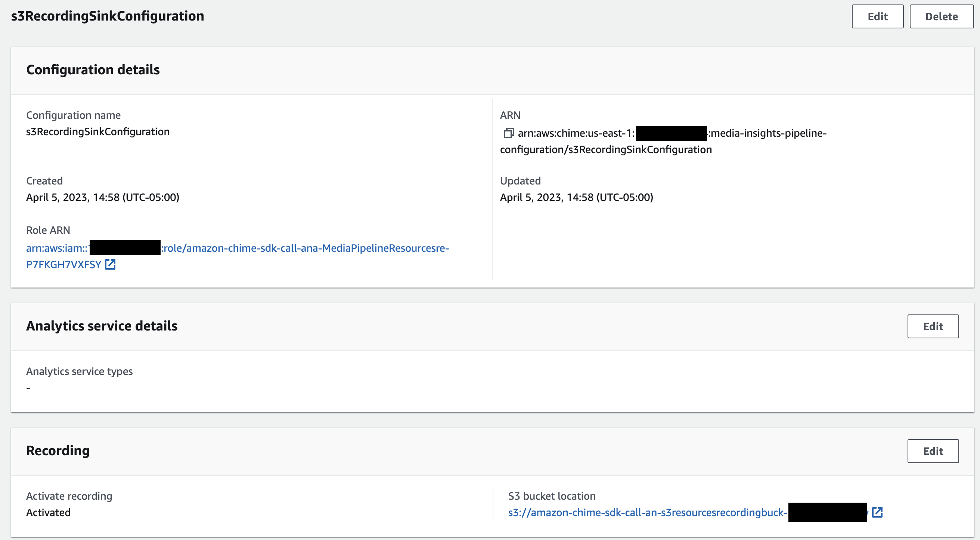Open Role ARN external link icon
Viewport: 980px width, 540px height.
point(110,264)
